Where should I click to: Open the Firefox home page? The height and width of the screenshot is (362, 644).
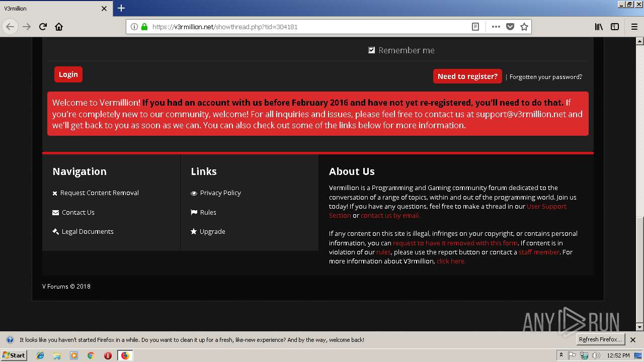[x=59, y=27]
